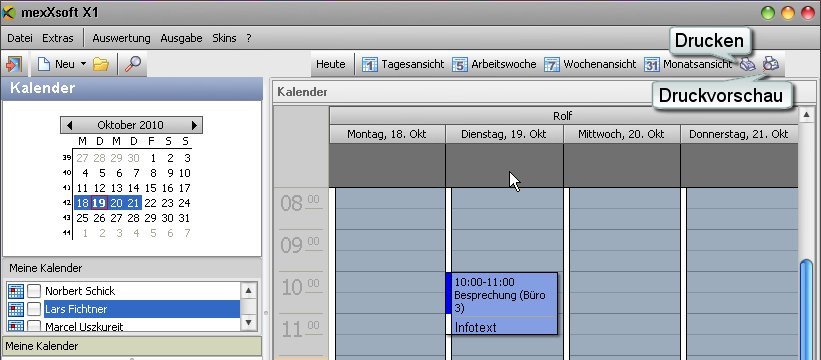Click the Oktober 2010 month header
821x360 pixels.
130,125
